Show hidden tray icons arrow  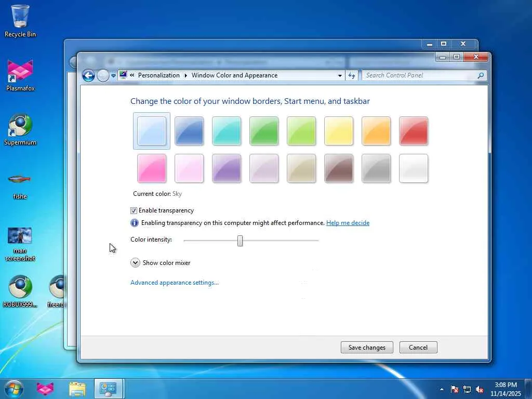(442, 389)
